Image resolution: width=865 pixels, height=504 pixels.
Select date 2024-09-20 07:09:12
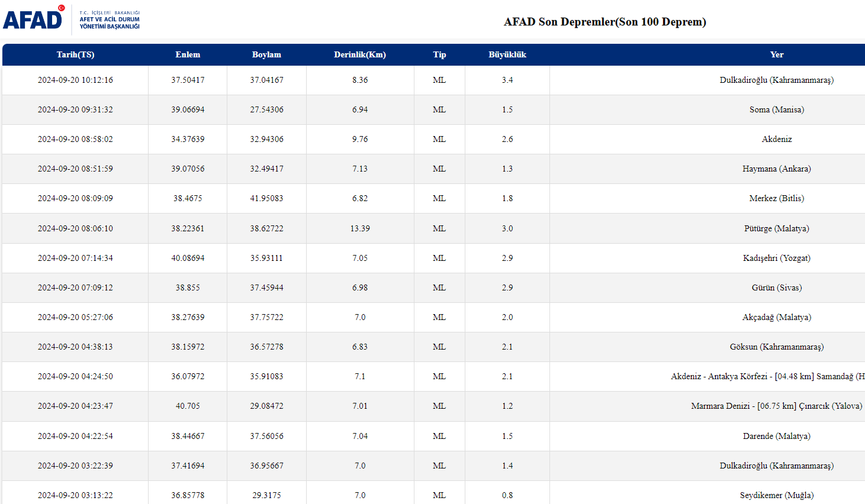point(75,287)
